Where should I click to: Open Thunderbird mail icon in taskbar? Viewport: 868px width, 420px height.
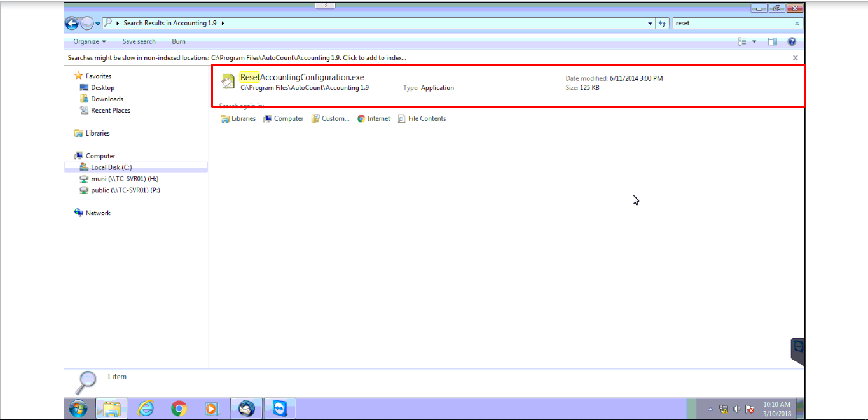coord(247,409)
